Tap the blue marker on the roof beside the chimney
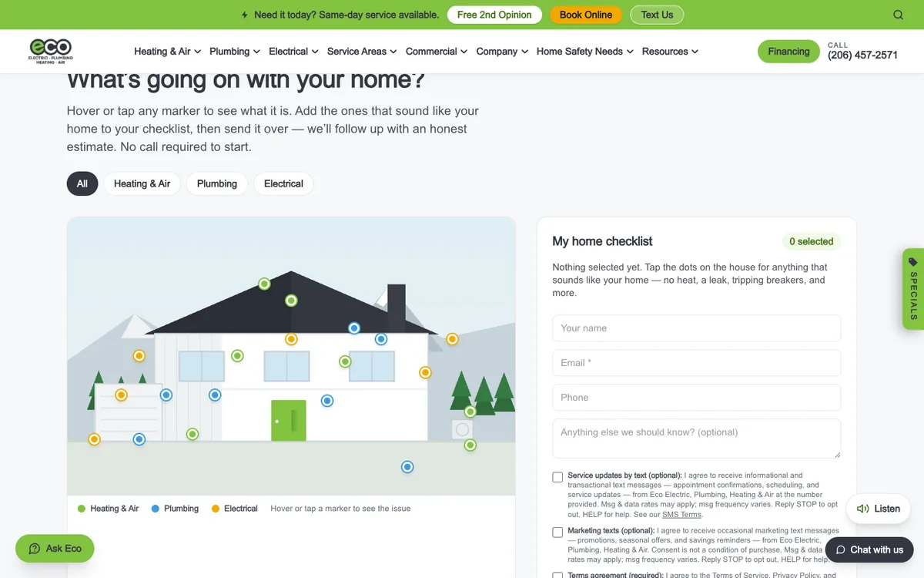This screenshot has height=578, width=924. tap(354, 328)
